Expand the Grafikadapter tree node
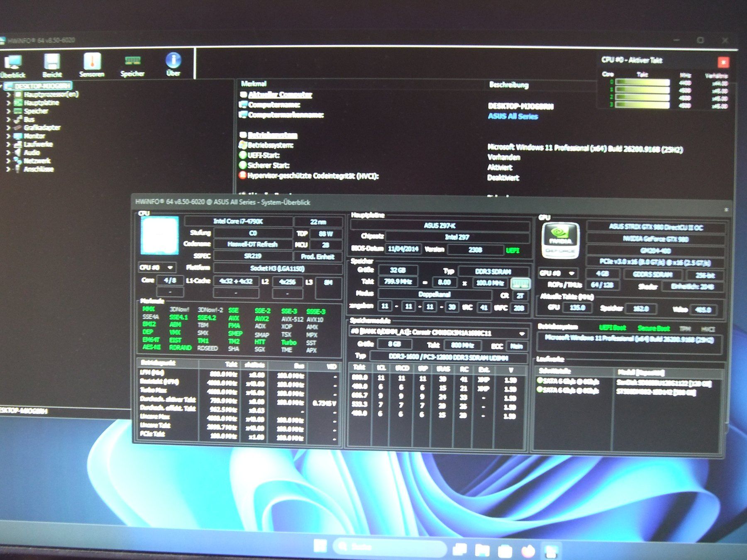This screenshot has width=747, height=560. tap(8, 128)
